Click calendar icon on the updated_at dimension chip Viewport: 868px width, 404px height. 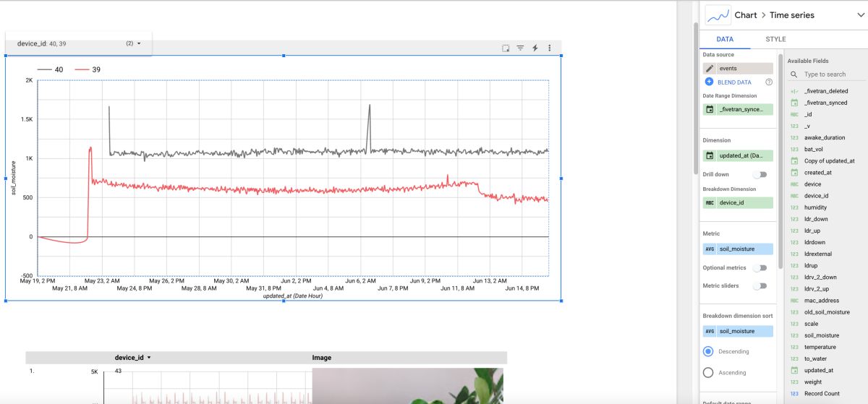click(710, 155)
